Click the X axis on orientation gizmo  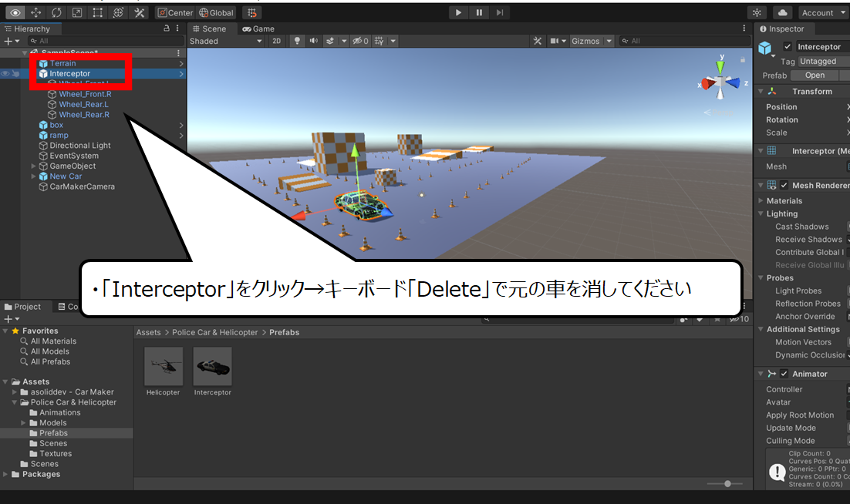(708, 84)
